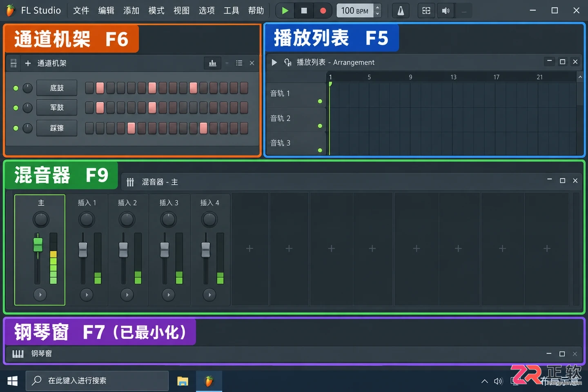Image resolution: width=588 pixels, height=392 pixels.
Task: Click the graph editor icon in Channel Rack
Action: 213,63
